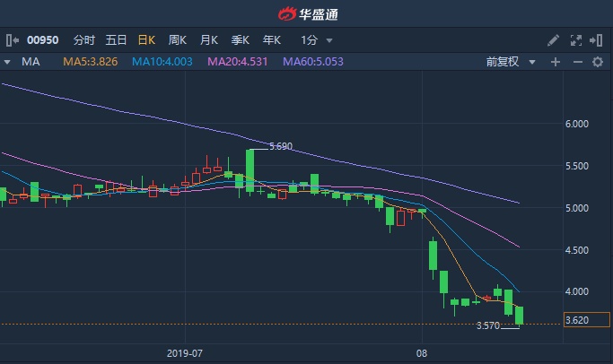Click the 5.500 price axis label

click(576, 166)
